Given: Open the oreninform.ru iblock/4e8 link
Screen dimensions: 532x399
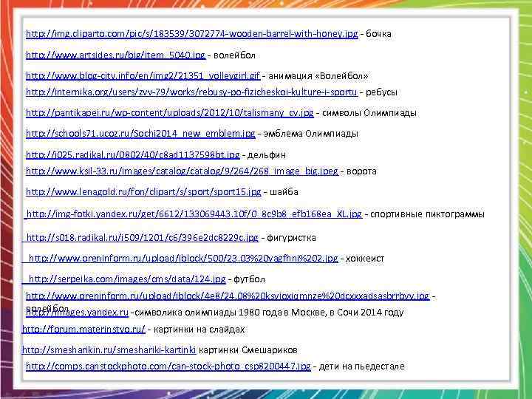Looking at the screenshot, I should (228, 296).
